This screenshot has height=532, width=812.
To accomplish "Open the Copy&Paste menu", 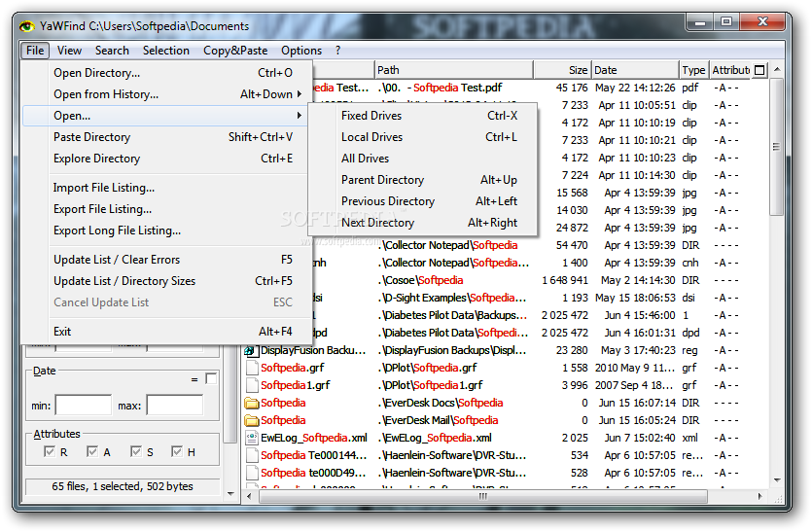I will pos(235,51).
